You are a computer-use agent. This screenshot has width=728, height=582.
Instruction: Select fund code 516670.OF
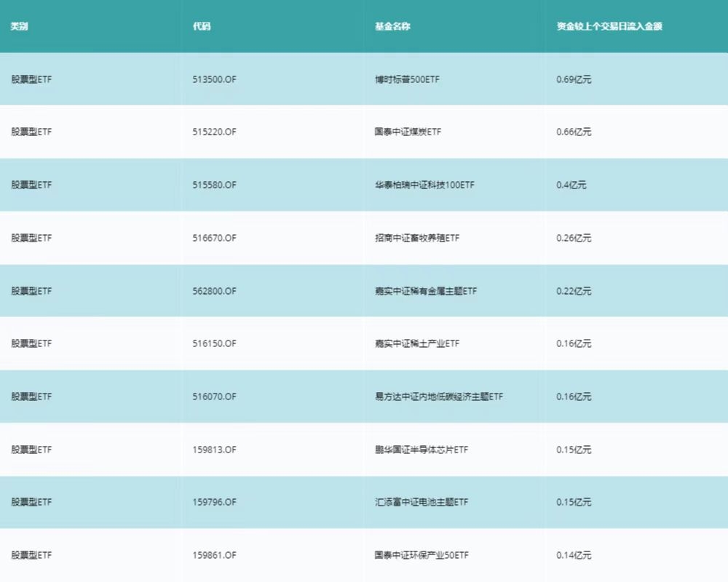(215, 238)
